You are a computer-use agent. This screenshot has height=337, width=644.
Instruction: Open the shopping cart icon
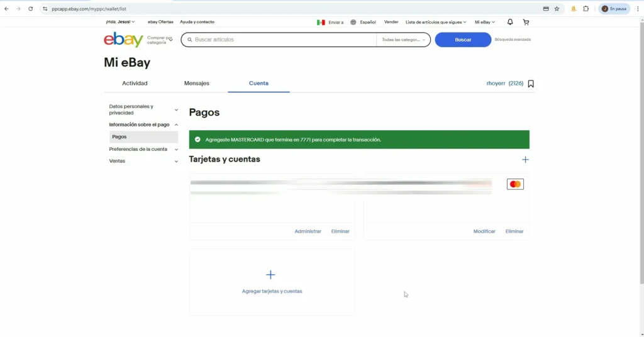526,22
